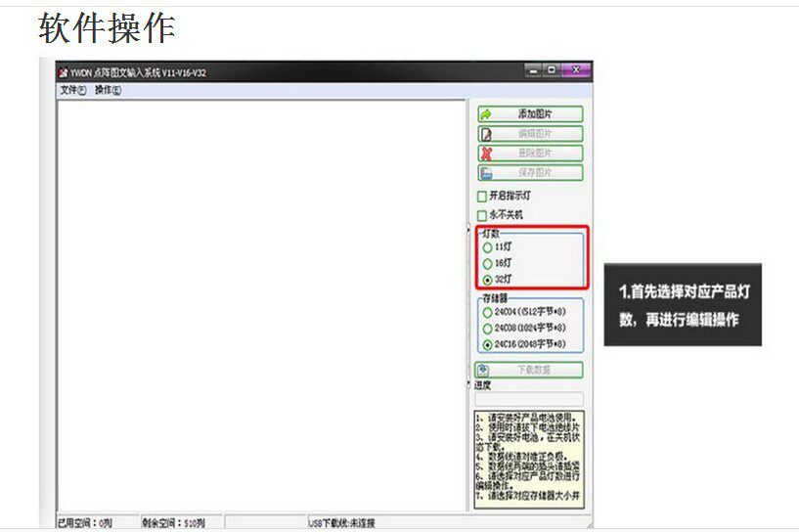This screenshot has width=799, height=532.
Task: Close the YWDN window
Action: 576,70
